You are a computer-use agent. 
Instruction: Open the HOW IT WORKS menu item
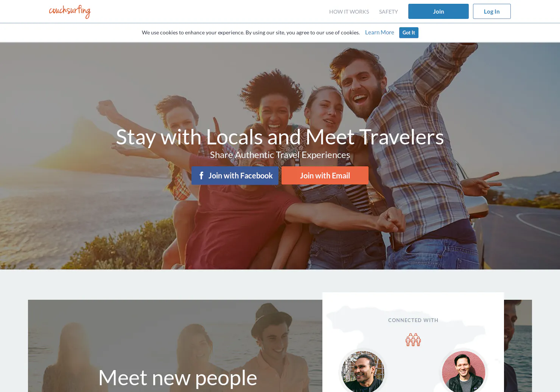(x=349, y=12)
